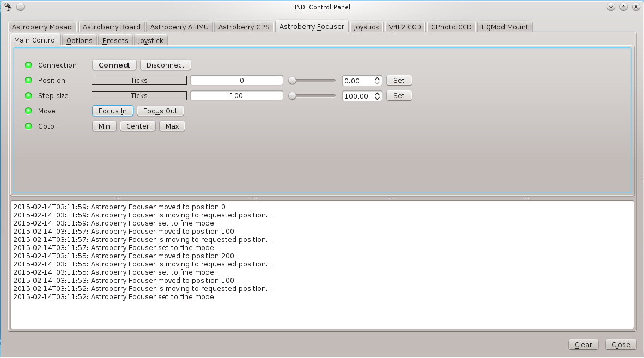Click the Position spin box arrows
The height and width of the screenshot is (358, 644).
tap(378, 81)
